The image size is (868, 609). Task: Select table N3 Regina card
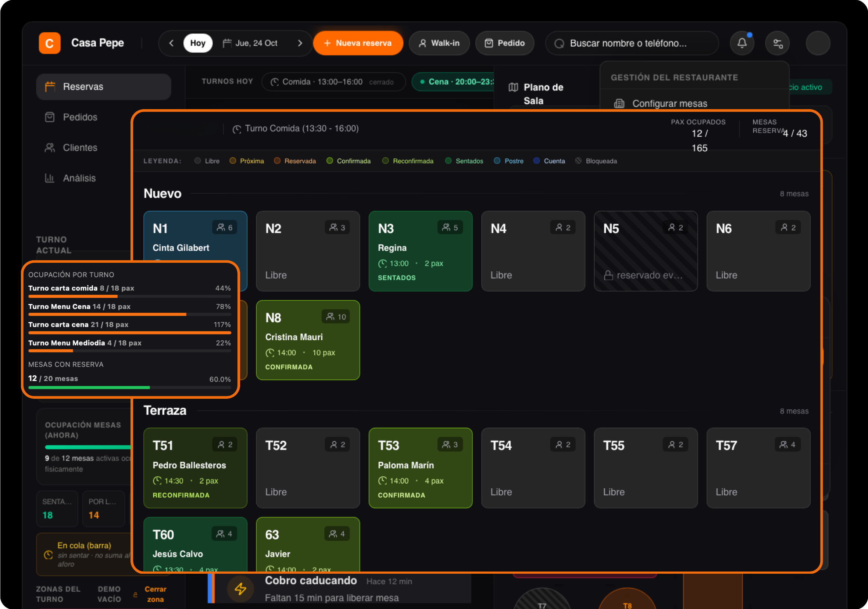[x=420, y=251]
